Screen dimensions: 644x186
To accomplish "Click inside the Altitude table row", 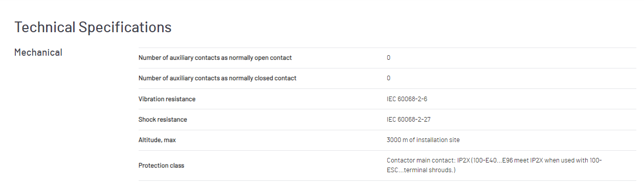I will [x=387, y=140].
